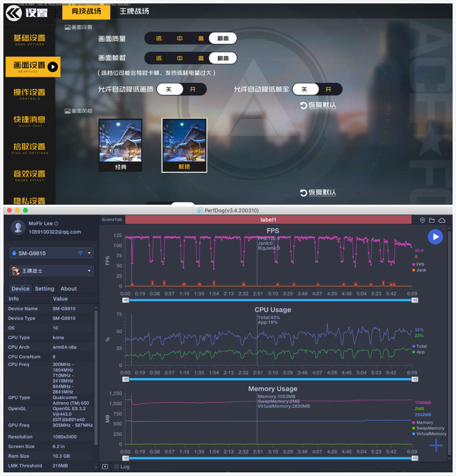Screen dimensions: 456x476
Task: Open the Setting tab in PerfDog
Action: click(44, 289)
